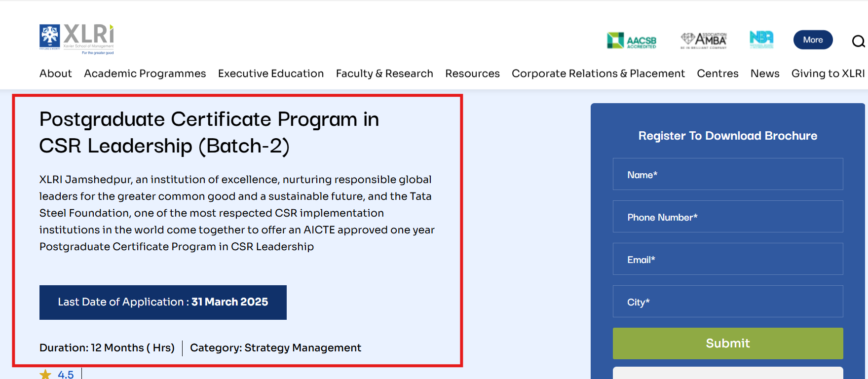Click the program title heading
Viewport: 868px width, 379px height.
click(x=209, y=133)
